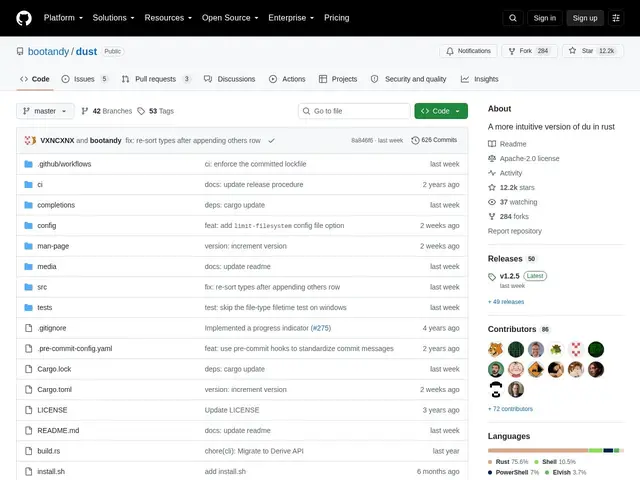Screen dimensions: 640x480
Task: Click the fork icon on Fork button
Action: click(512, 51)
